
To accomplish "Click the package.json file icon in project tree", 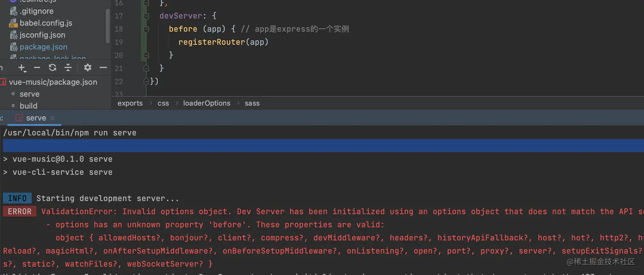I will click(13, 47).
